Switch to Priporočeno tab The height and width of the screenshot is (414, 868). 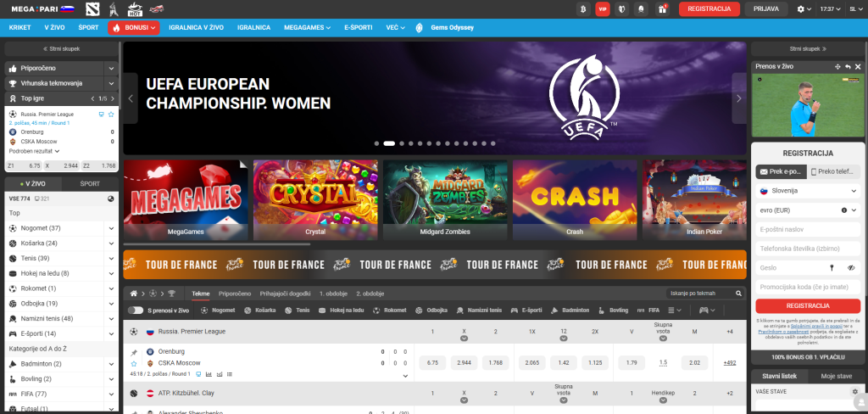pyautogui.click(x=235, y=294)
